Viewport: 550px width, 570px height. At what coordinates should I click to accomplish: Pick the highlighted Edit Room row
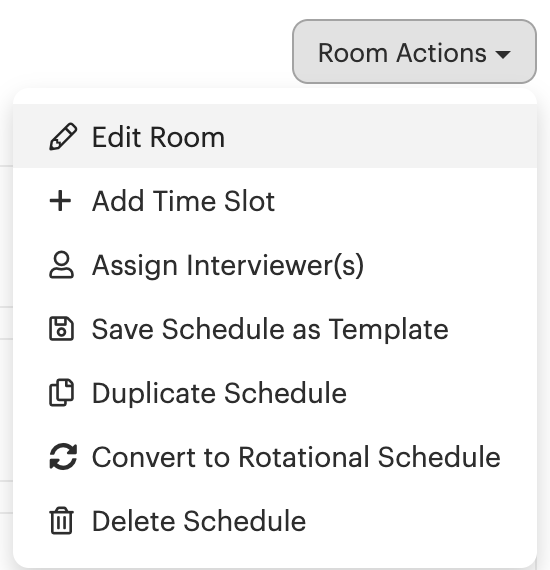point(275,137)
